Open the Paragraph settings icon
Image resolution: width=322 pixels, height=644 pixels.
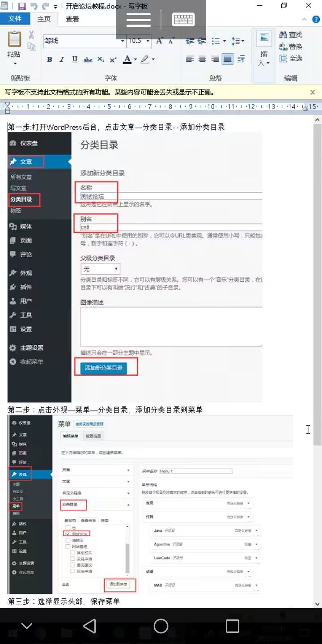(x=241, y=59)
